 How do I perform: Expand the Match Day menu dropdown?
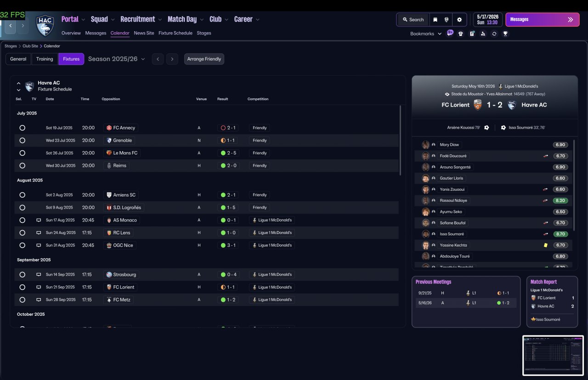point(202,19)
